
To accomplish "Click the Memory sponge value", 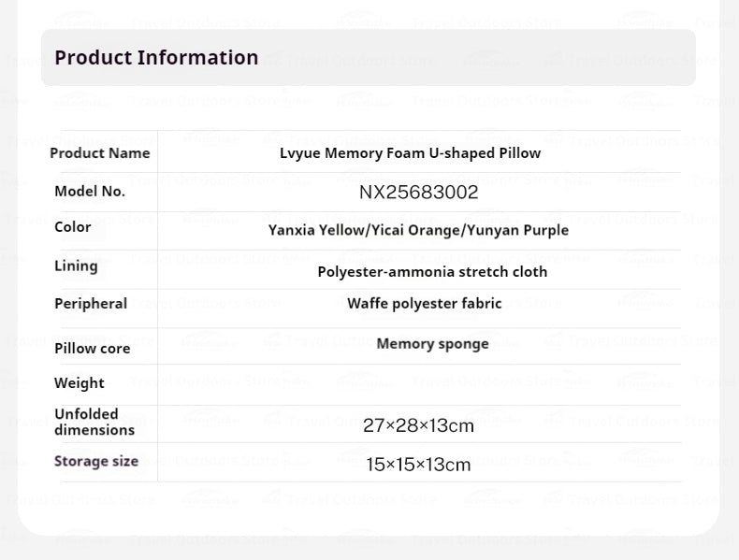I will click(432, 343).
